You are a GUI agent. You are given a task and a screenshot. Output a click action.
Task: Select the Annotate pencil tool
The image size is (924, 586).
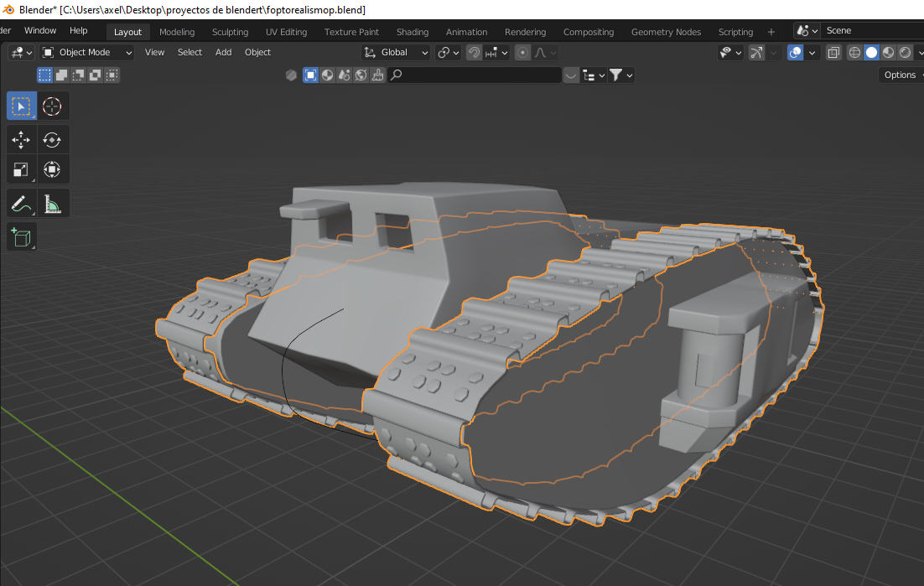(x=21, y=204)
